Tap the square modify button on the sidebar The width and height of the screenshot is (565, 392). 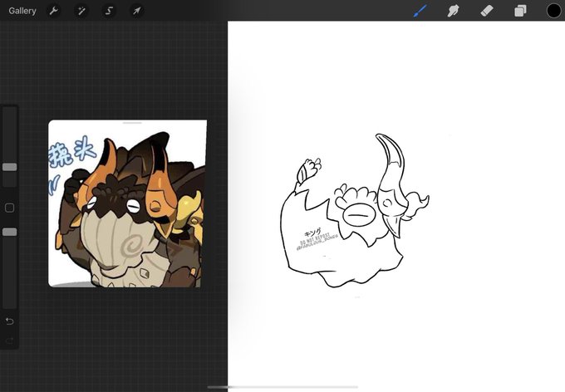point(10,208)
